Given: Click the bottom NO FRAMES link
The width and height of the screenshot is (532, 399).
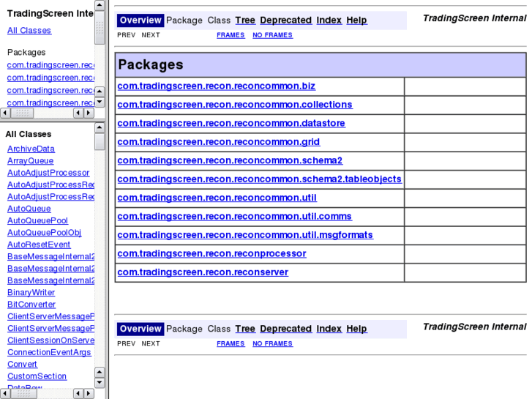Looking at the screenshot, I should (272, 344).
